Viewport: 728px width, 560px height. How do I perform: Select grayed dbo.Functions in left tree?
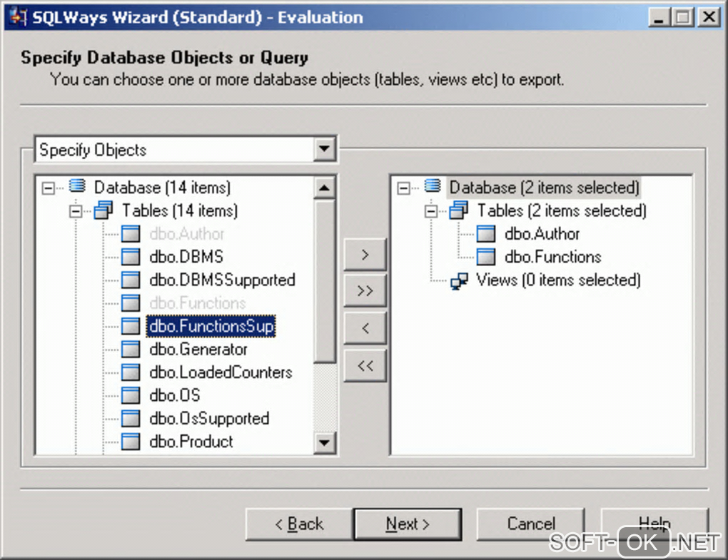click(x=197, y=303)
